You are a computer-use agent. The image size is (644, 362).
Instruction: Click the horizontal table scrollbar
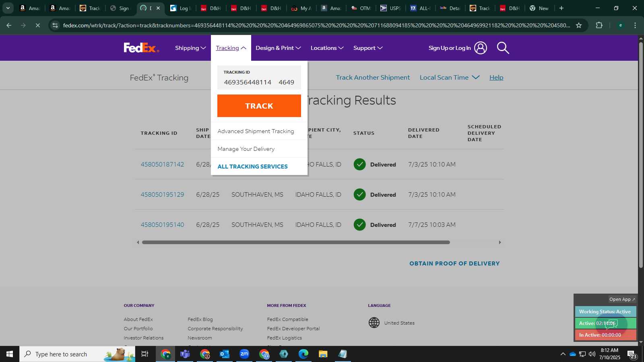click(296, 242)
